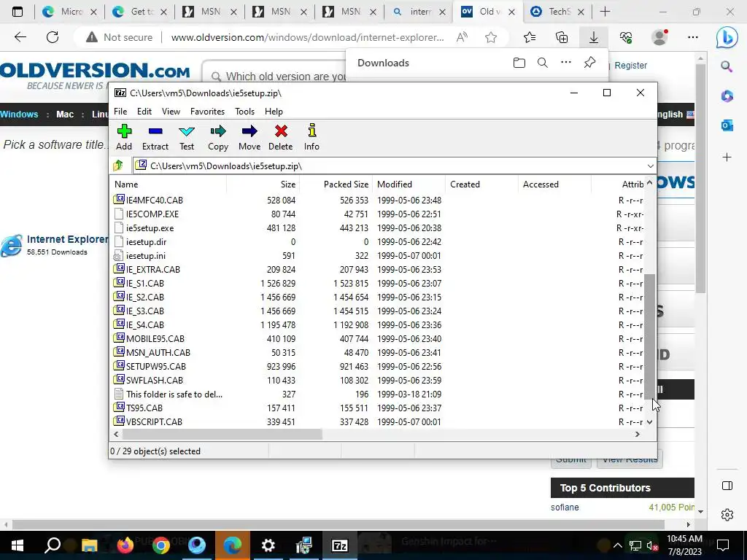
Task: Click the Windows nav link on OldVersion
Action: coord(19,114)
